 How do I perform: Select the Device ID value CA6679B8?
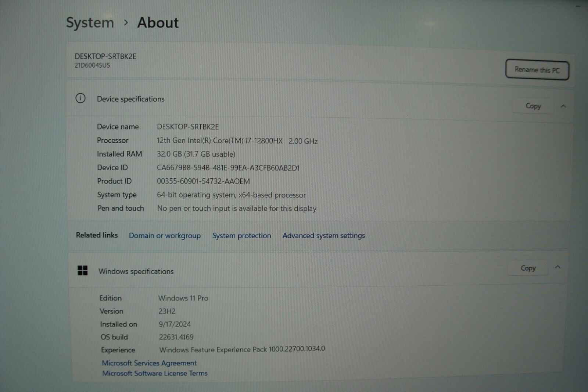(x=228, y=168)
